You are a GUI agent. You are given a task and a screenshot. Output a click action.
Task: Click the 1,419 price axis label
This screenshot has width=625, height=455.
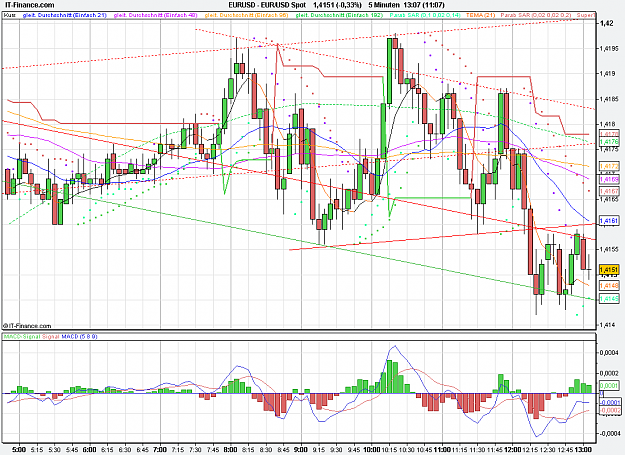(x=607, y=74)
